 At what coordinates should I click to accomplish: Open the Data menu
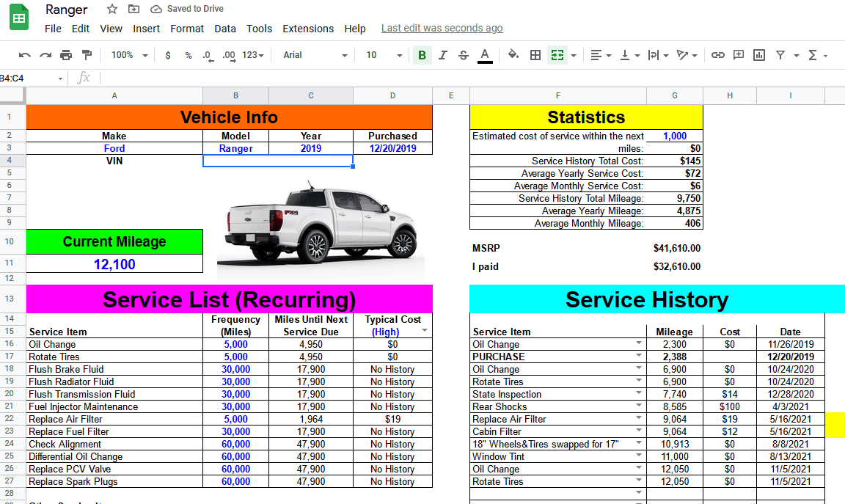coord(224,29)
